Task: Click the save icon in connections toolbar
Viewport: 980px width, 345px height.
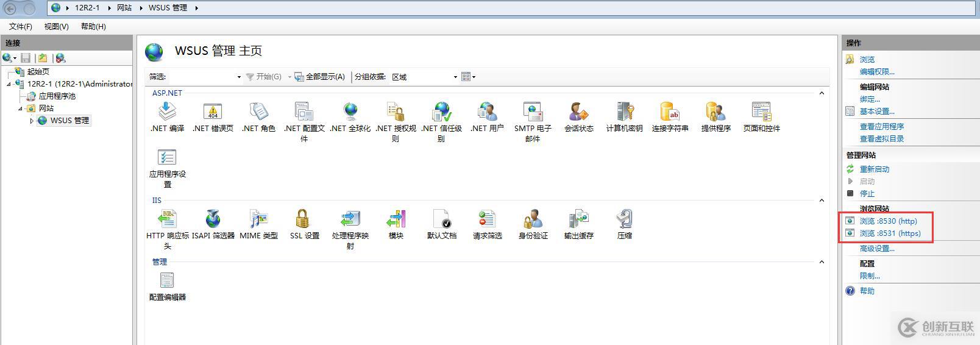Action: pyautogui.click(x=26, y=58)
